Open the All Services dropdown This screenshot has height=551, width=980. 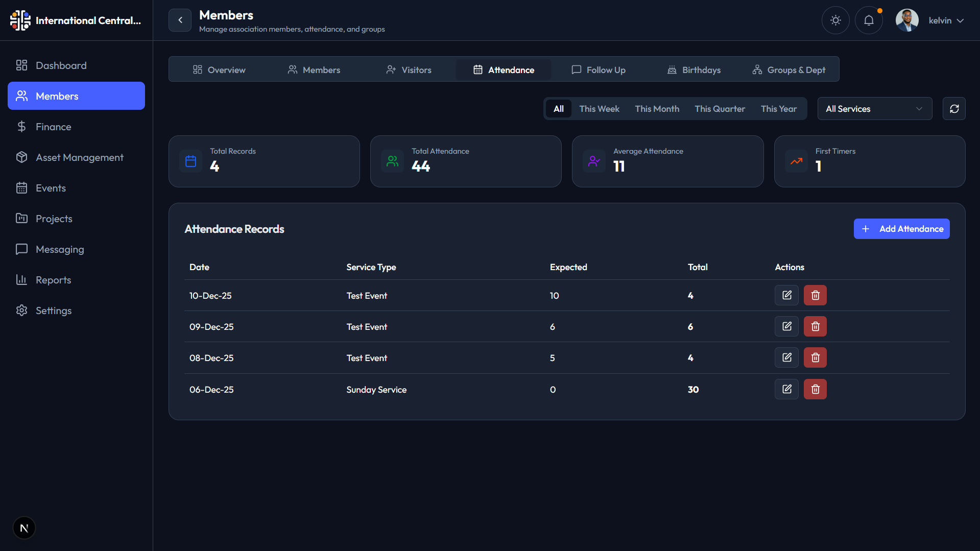pyautogui.click(x=874, y=108)
